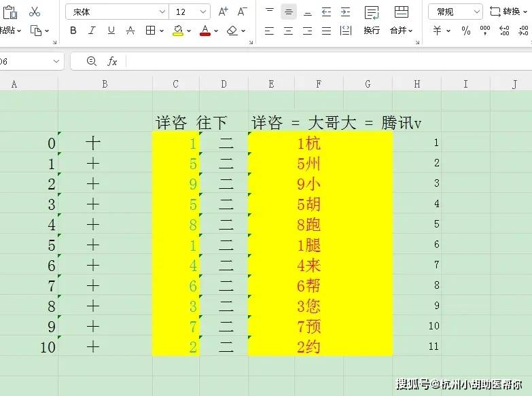Open the fill color dropdown arrow
Viewport: 532px width, 396px height.
tap(189, 31)
